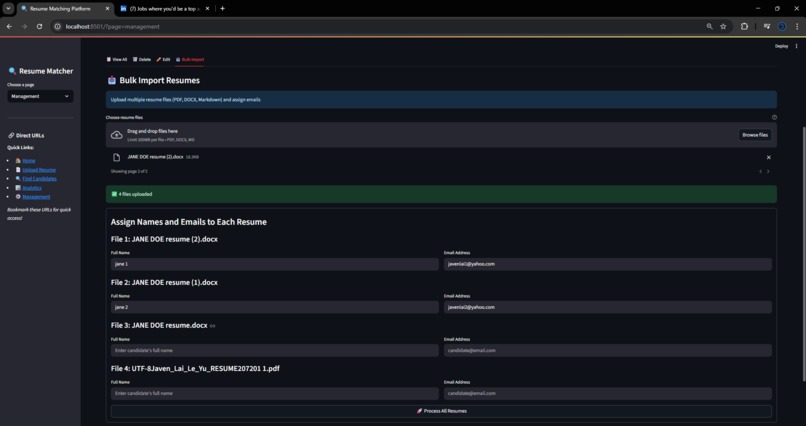Open a new browser tab

tap(223, 9)
